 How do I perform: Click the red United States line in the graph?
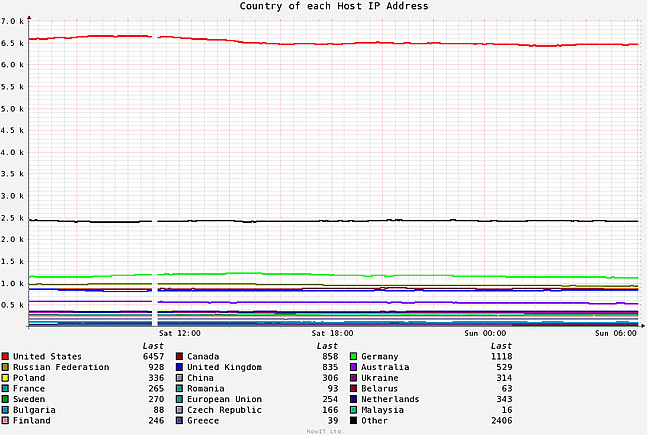400,43
